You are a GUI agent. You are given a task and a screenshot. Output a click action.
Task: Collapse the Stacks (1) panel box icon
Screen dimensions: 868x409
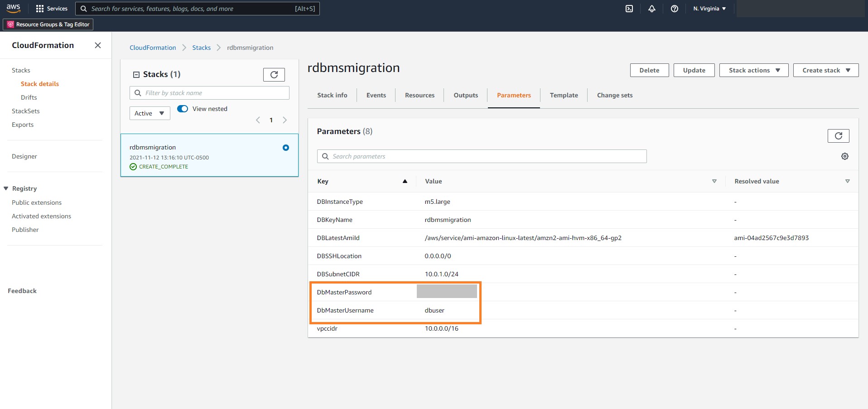click(x=136, y=75)
